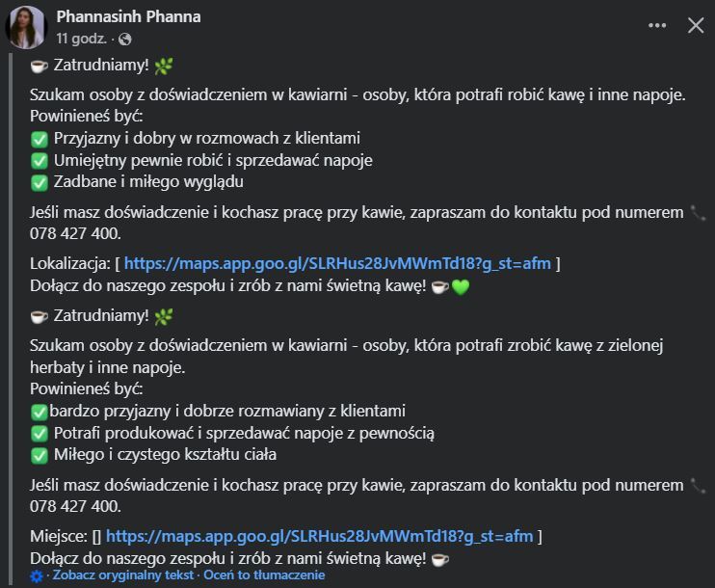Screen dimensions: 715x588
Task: Click the checkmark beside 'Potrafi produkować'
Action: click(40, 434)
